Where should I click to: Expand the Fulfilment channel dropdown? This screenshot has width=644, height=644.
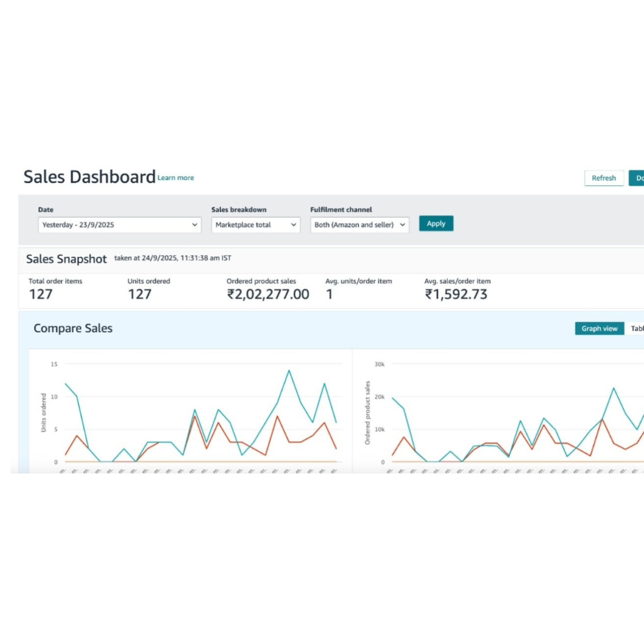point(360,225)
